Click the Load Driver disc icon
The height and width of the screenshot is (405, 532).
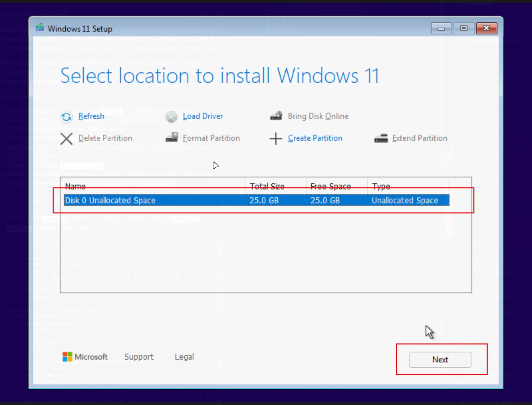(171, 117)
